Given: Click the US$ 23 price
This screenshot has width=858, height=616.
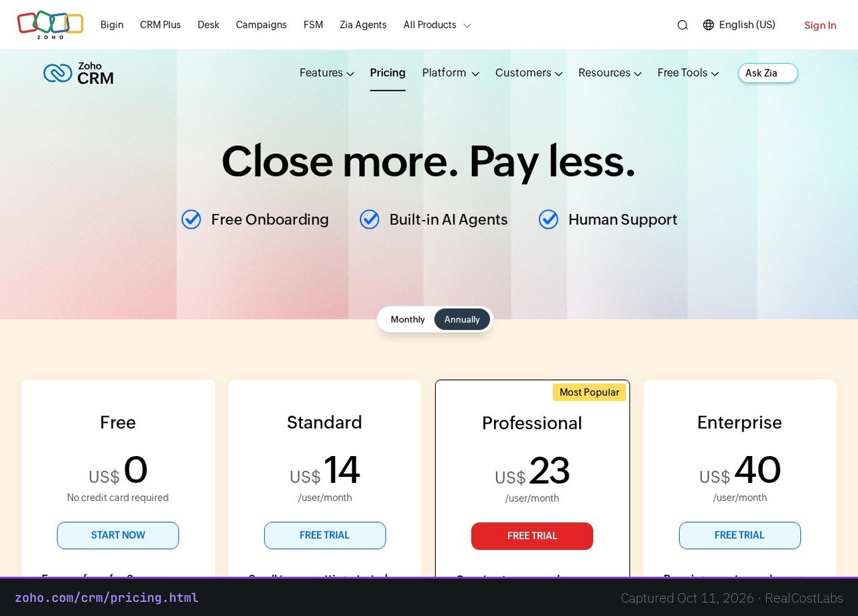Looking at the screenshot, I should point(532,471).
